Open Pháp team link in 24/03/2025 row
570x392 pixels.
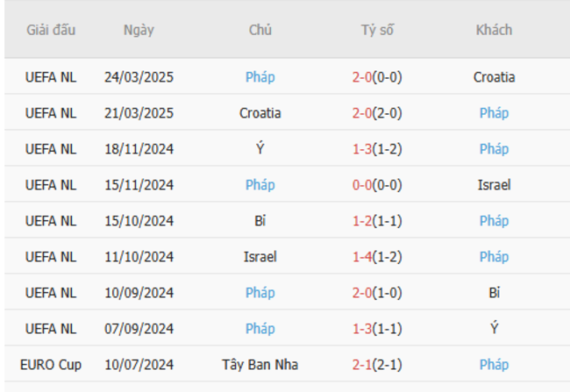(x=260, y=77)
